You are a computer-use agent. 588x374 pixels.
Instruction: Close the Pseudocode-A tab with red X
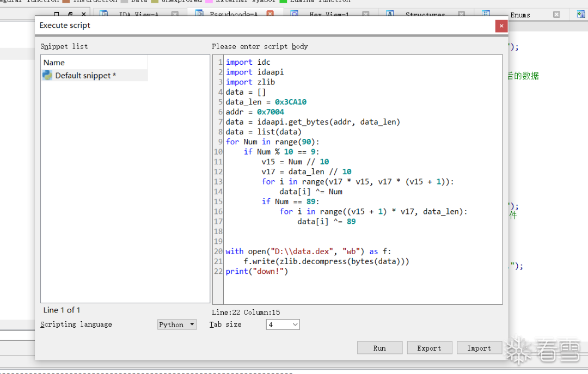[x=270, y=14]
